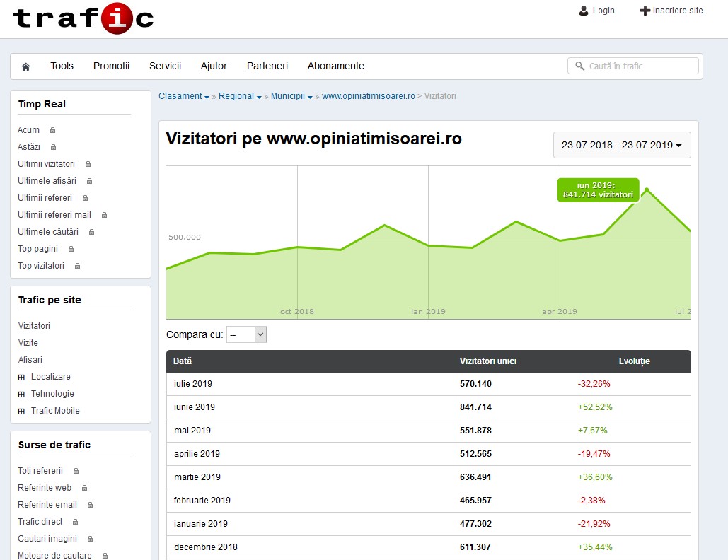Sort by the Vizitatori unici column header
The image size is (728, 560).
point(488,361)
